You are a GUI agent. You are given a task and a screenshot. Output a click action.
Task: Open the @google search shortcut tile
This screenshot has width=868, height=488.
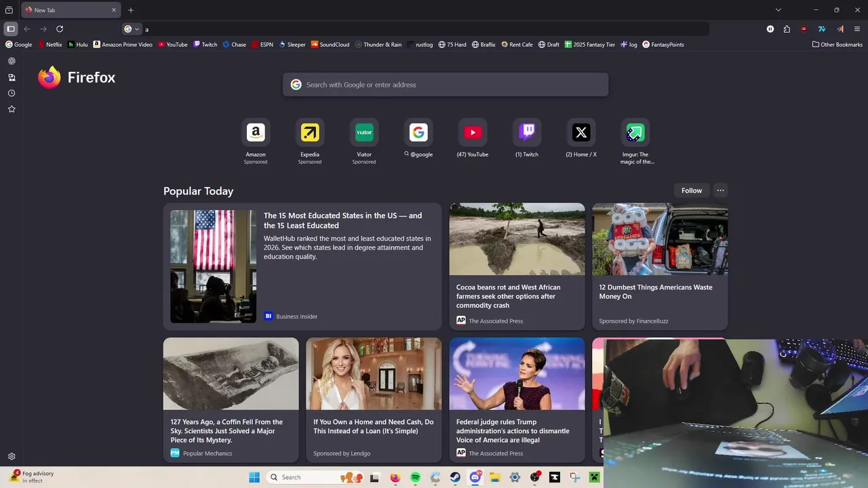point(418,138)
